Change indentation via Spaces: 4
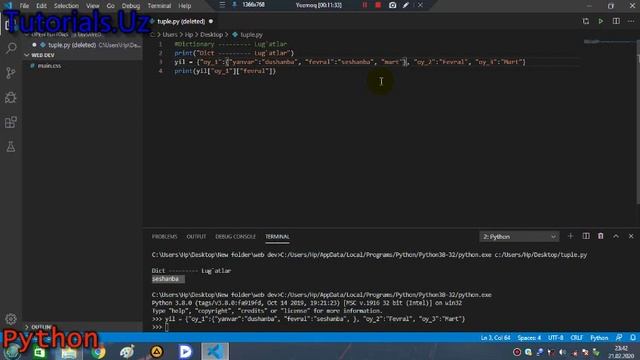 (529, 338)
